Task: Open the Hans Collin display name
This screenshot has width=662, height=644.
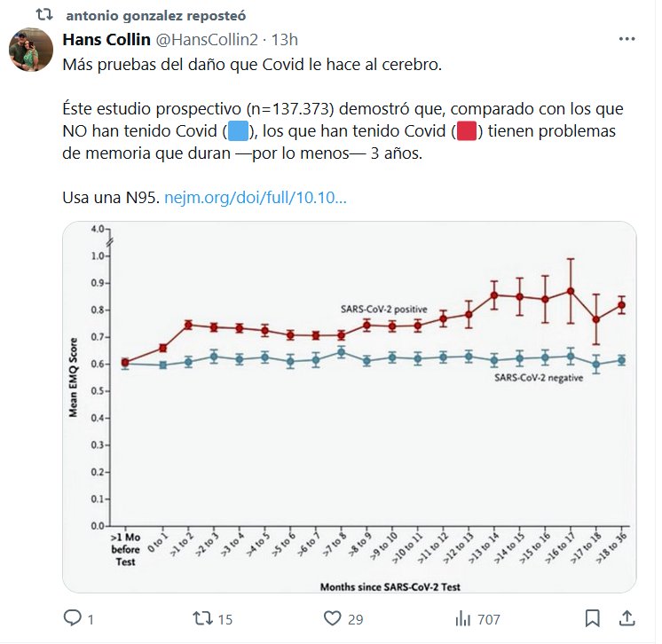Action: click(106, 40)
